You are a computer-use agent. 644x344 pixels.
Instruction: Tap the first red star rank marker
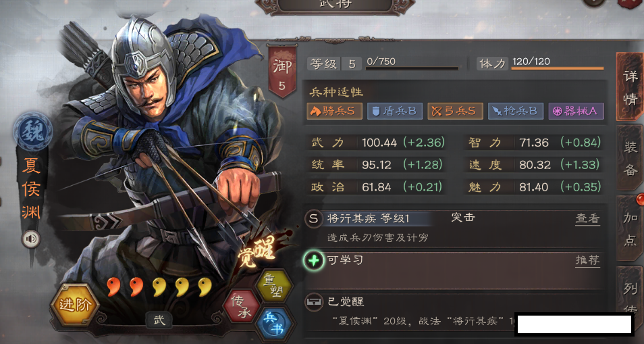[113, 287]
